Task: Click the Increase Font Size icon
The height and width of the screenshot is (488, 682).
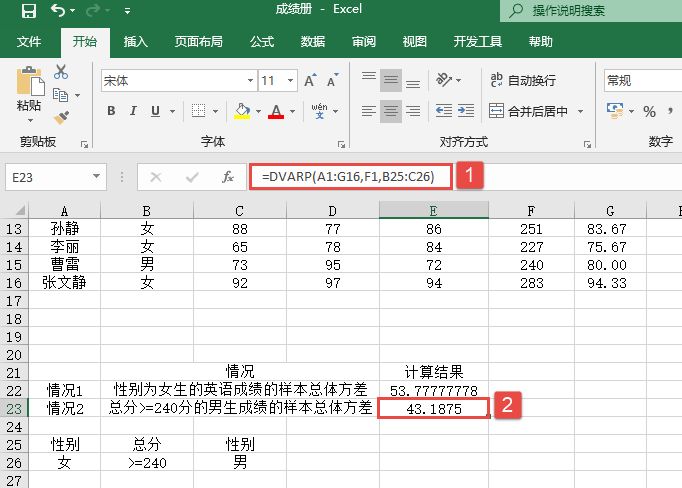Action: (x=310, y=81)
